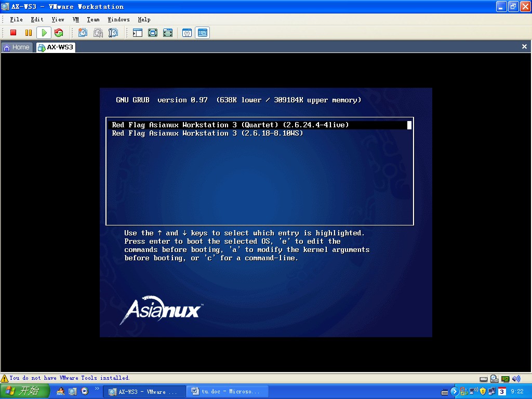Click the 9:22 system clock
532x399 pixels.
(x=517, y=392)
